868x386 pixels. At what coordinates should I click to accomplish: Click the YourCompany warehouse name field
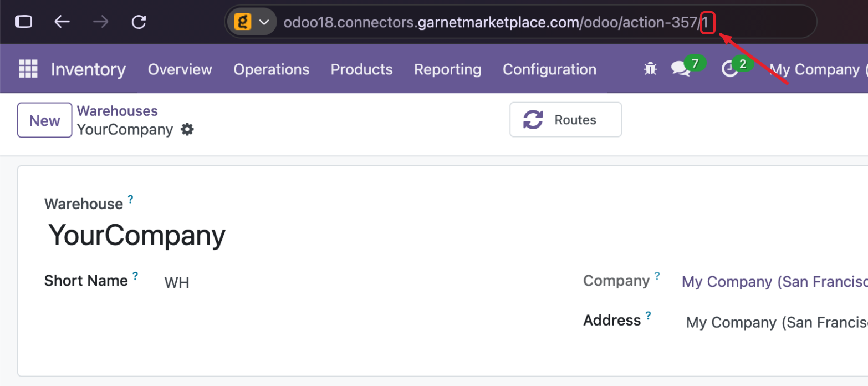coord(137,235)
